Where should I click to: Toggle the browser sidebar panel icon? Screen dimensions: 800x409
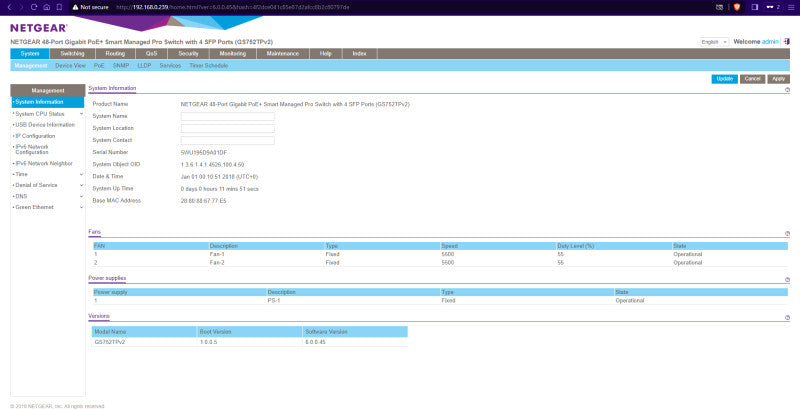[x=755, y=7]
